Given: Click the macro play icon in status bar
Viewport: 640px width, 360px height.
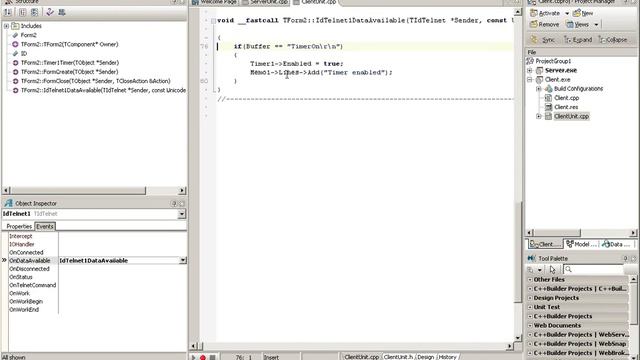Looking at the screenshot, I should click(x=193, y=358).
